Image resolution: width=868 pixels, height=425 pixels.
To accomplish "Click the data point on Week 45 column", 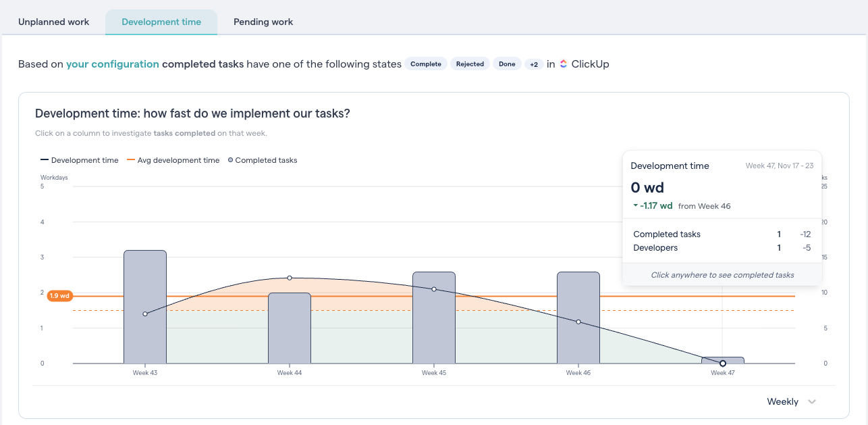I will (434, 289).
